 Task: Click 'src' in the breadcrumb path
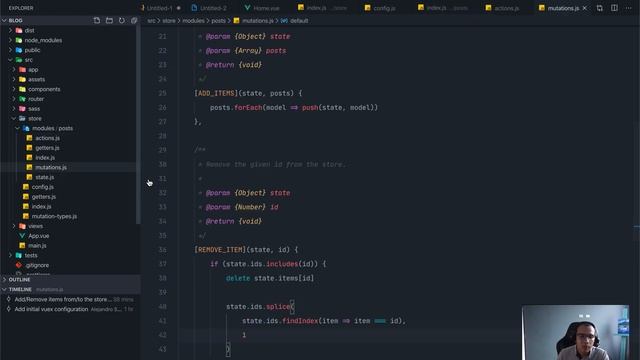[151, 20]
